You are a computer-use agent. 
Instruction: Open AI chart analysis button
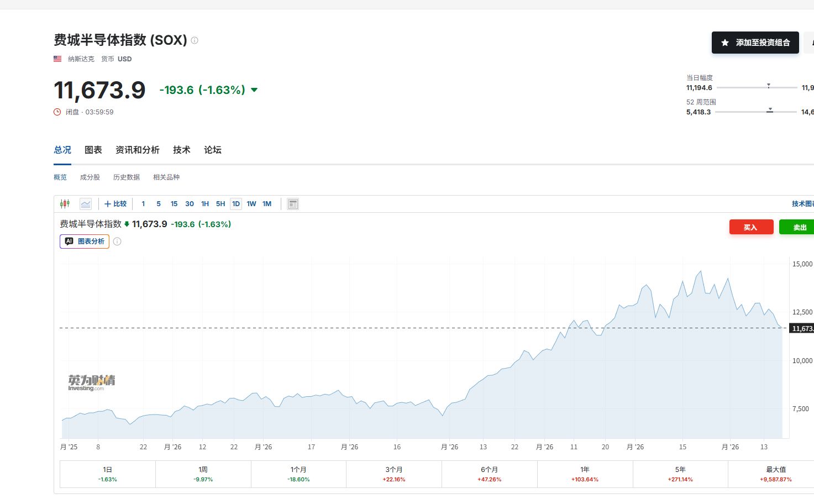[x=85, y=242]
